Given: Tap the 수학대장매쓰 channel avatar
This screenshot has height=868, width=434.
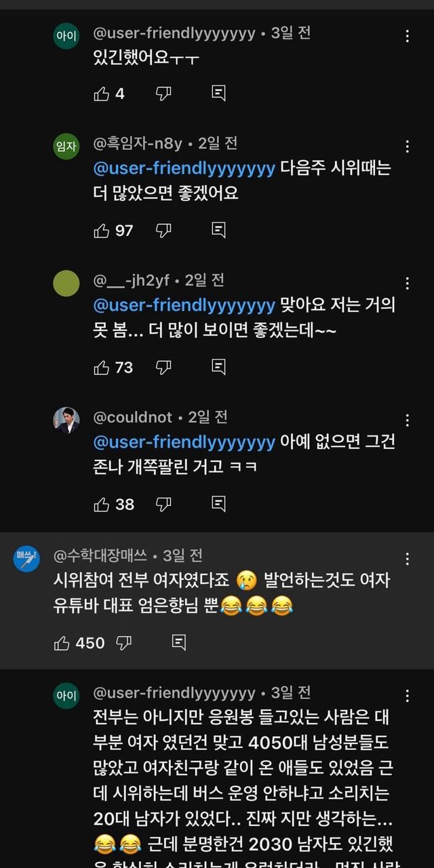Looking at the screenshot, I should 26,559.
